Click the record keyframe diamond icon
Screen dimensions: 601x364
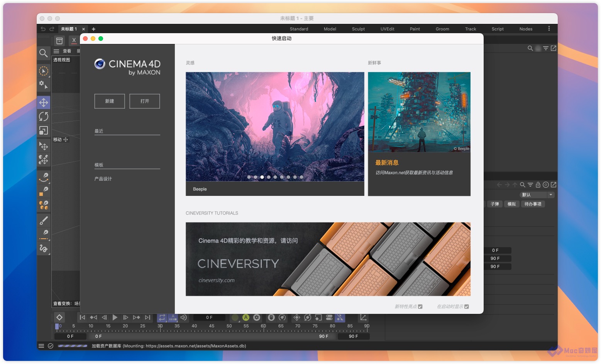point(59,317)
